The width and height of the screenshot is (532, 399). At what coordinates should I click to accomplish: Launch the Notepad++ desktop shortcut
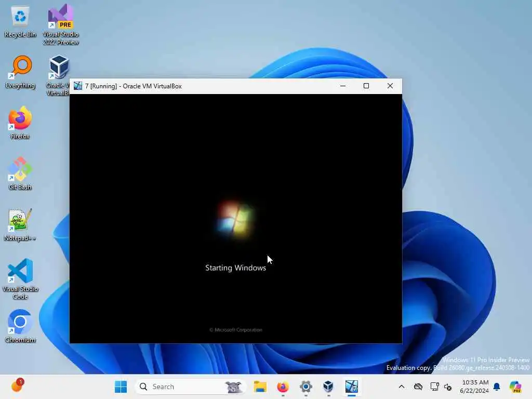pos(20,224)
